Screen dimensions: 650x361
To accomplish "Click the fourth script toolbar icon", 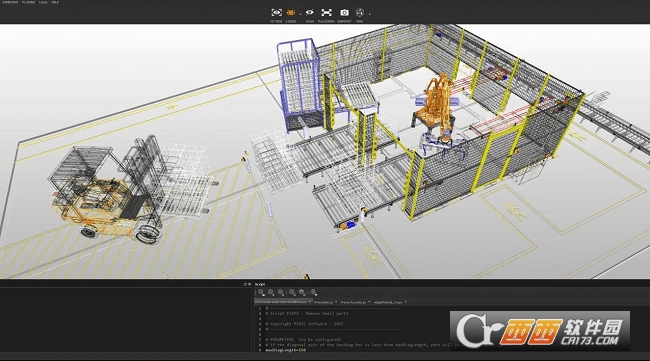I will click(x=292, y=293).
